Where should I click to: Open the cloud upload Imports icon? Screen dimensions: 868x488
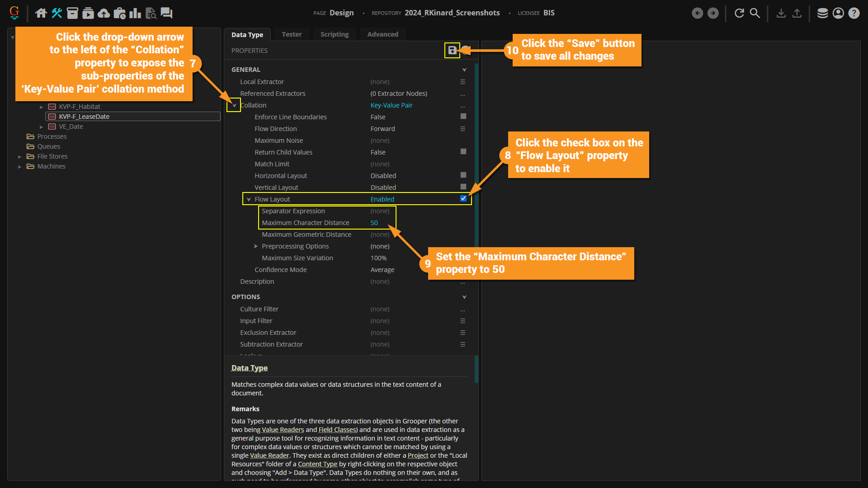coord(104,13)
